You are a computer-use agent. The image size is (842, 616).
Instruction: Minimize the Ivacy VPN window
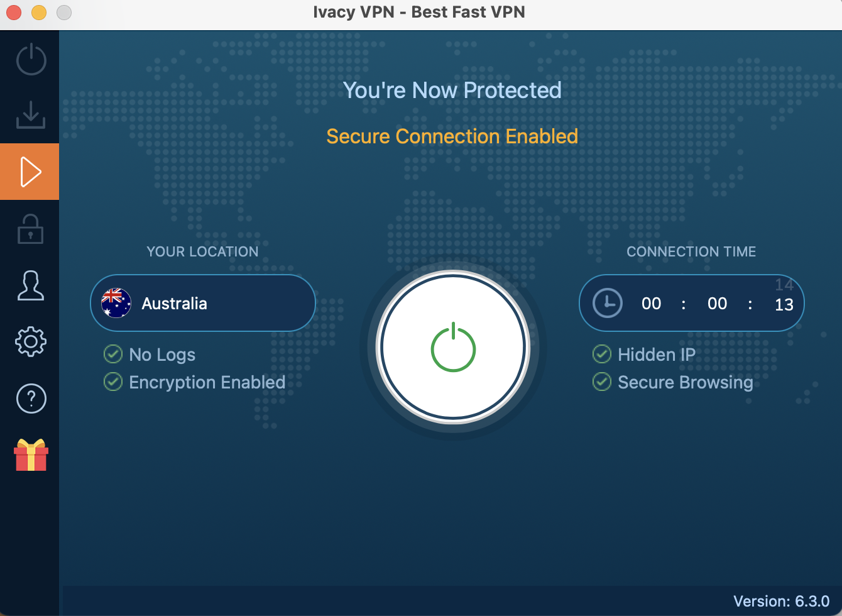[39, 12]
